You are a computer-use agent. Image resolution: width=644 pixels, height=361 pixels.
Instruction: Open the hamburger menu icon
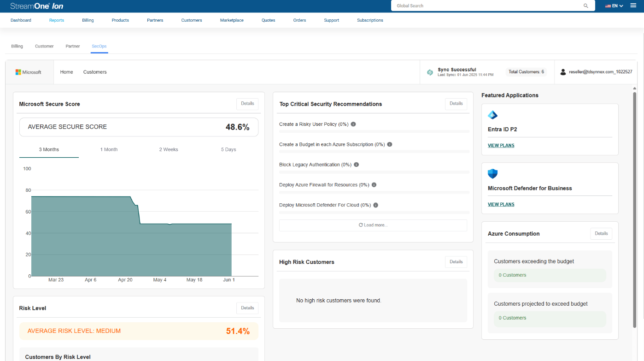pos(633,6)
